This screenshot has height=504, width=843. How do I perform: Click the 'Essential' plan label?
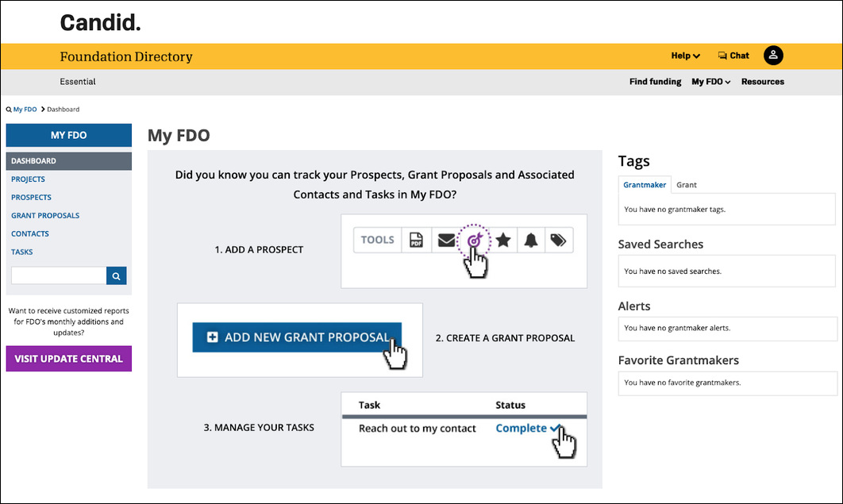[x=78, y=82]
